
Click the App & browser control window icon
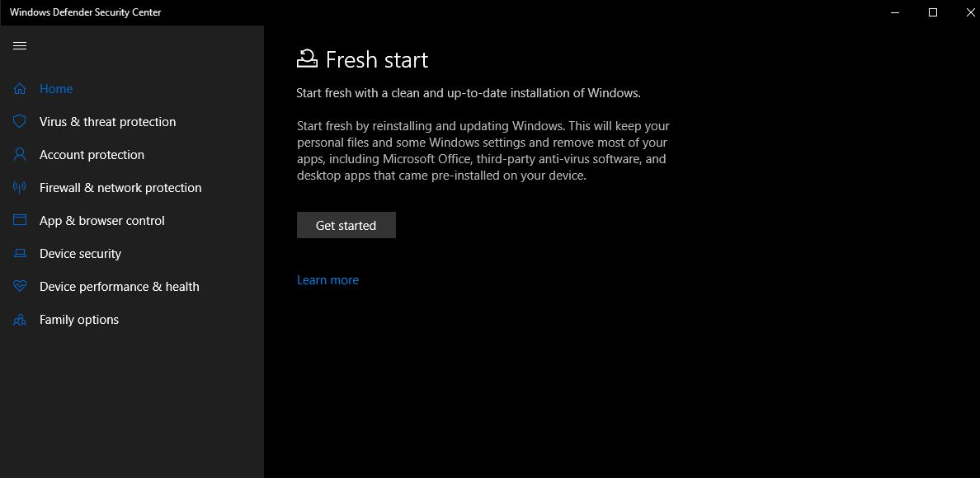pyautogui.click(x=20, y=220)
